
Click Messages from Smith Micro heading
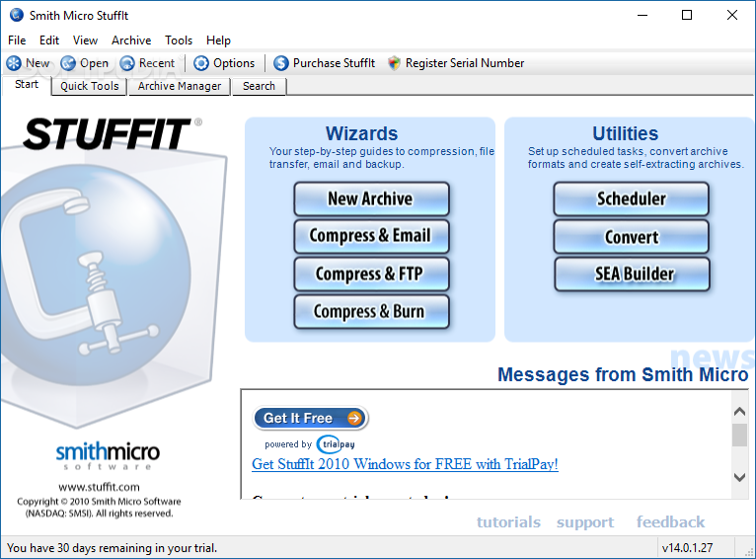623,374
